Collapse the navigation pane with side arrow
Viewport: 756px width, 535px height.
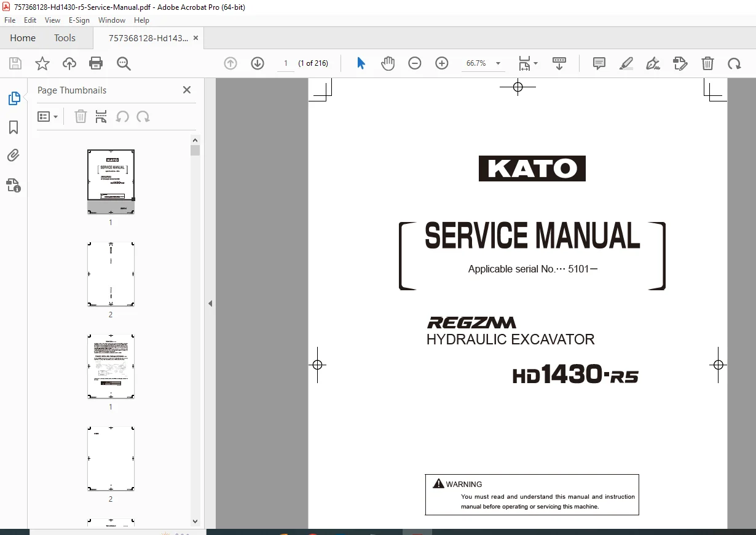tap(210, 303)
